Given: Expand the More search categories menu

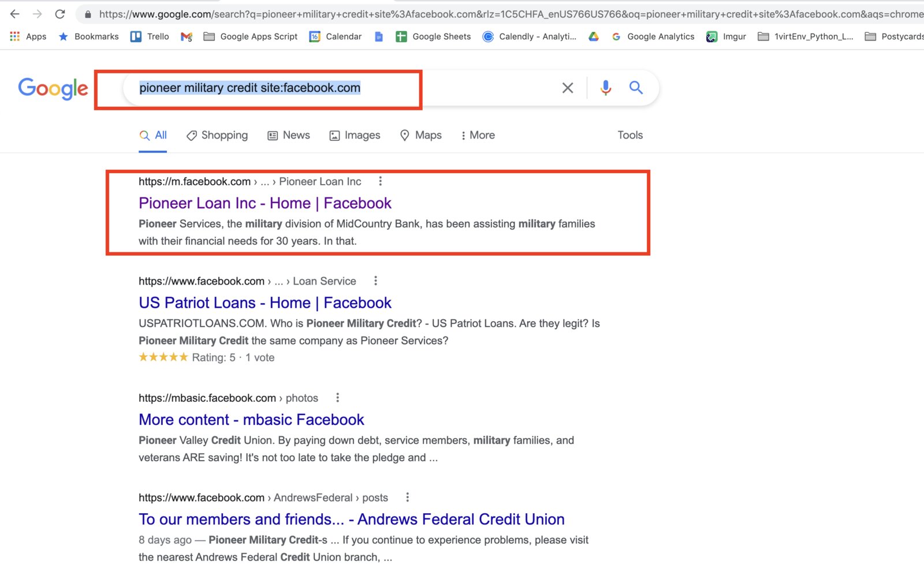Looking at the screenshot, I should click(x=478, y=135).
